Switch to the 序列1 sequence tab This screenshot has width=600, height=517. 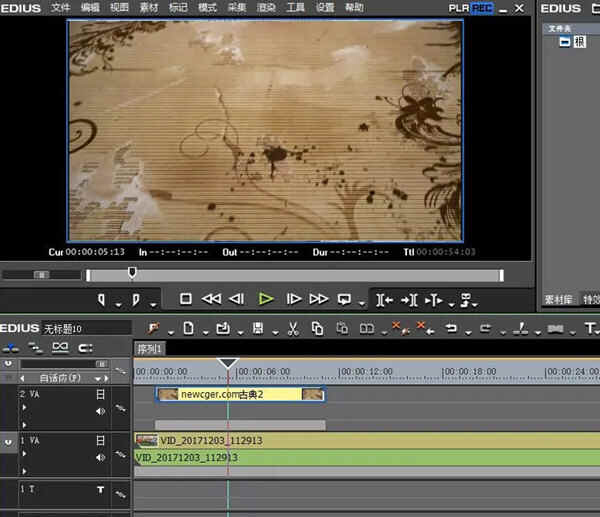pos(150,349)
